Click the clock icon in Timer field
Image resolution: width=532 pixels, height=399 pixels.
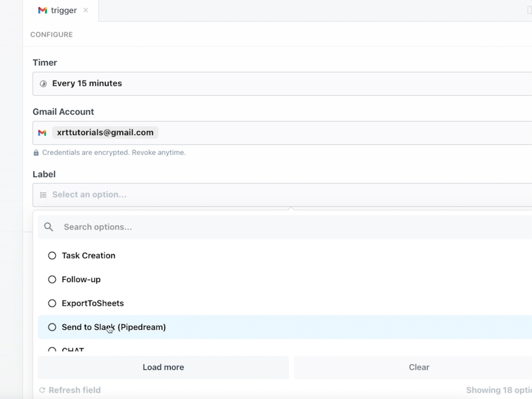click(43, 84)
